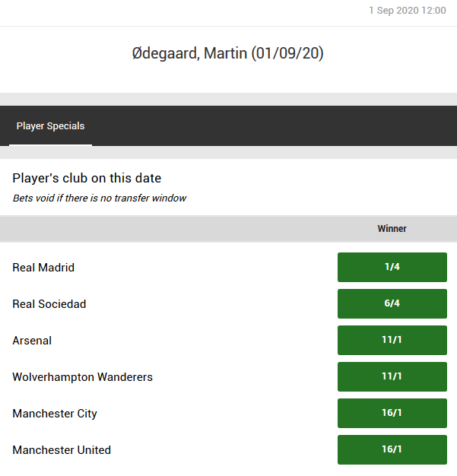457x476 pixels.
Task: Click the 1 Sep 2020 12:00 timestamp
Action: (408, 11)
